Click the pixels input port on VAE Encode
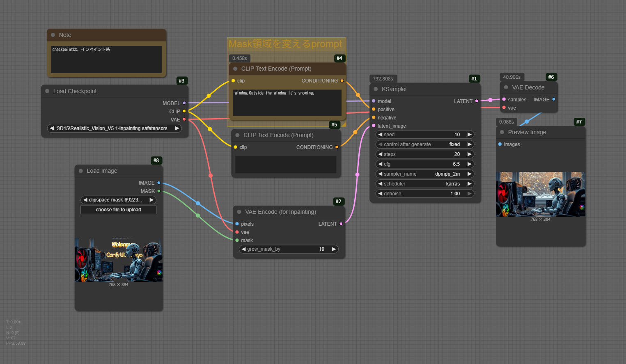Screen dimensions: 626x364 pos(237,224)
